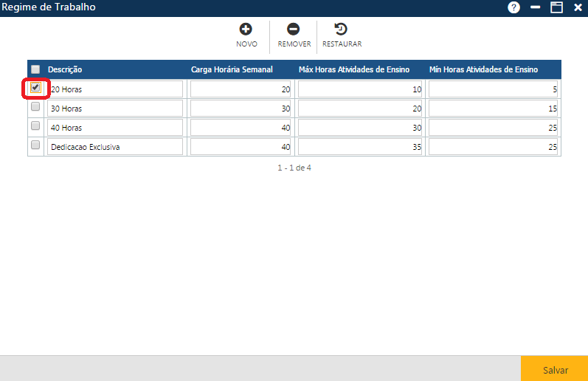Maximize the Regime de Trabalho window
This screenshot has width=588, height=381.
[x=556, y=7]
